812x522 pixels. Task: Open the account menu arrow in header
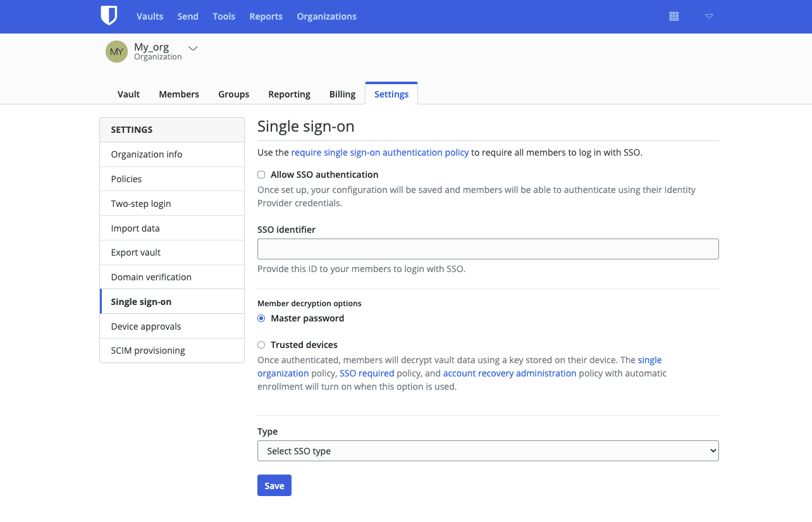click(709, 16)
